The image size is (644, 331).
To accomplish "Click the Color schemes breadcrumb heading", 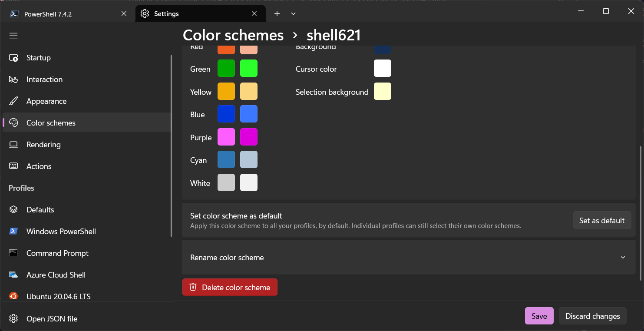I will [x=233, y=35].
